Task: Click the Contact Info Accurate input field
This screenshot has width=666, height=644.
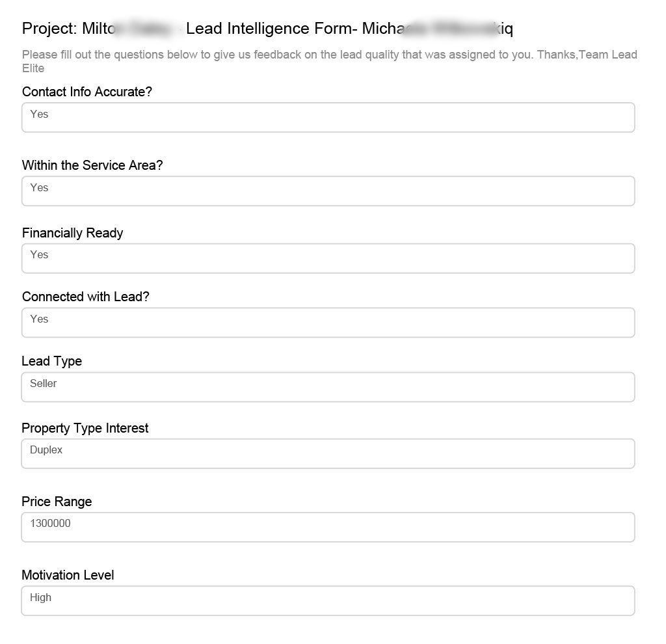Action: [328, 118]
